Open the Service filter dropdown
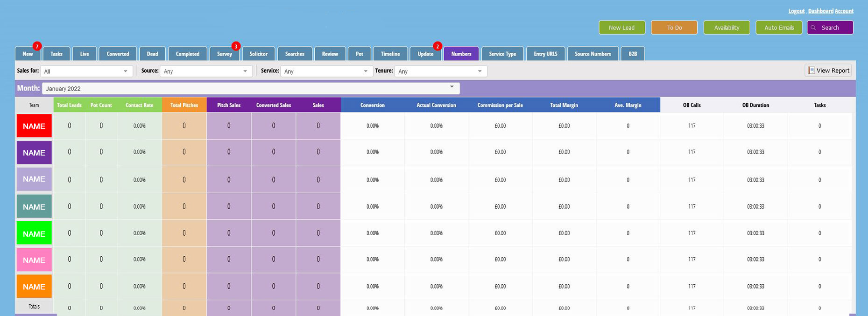The image size is (868, 316). (325, 71)
